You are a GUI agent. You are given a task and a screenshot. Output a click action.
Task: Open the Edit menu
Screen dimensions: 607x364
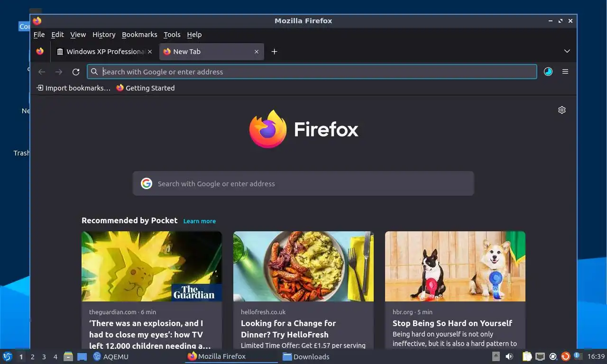coord(57,35)
